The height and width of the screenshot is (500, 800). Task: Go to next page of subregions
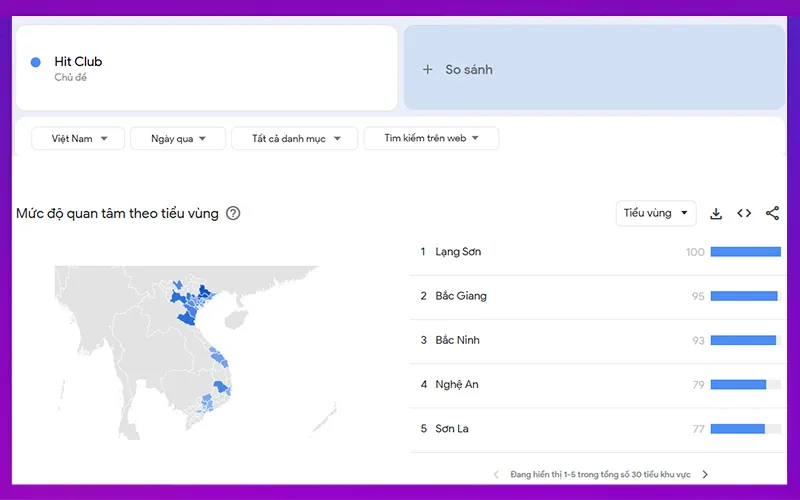click(x=705, y=474)
